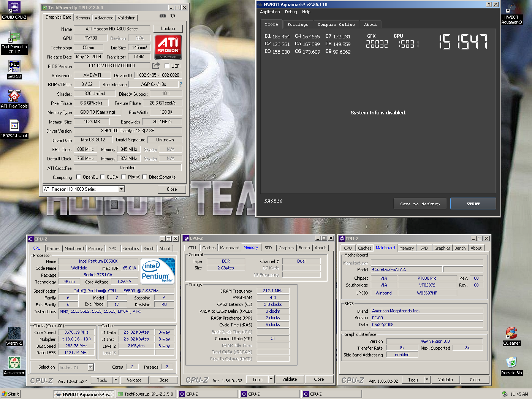The width and height of the screenshot is (532, 399).
Task: Click Close in CPU-Z Memory window
Action: click(x=319, y=379)
